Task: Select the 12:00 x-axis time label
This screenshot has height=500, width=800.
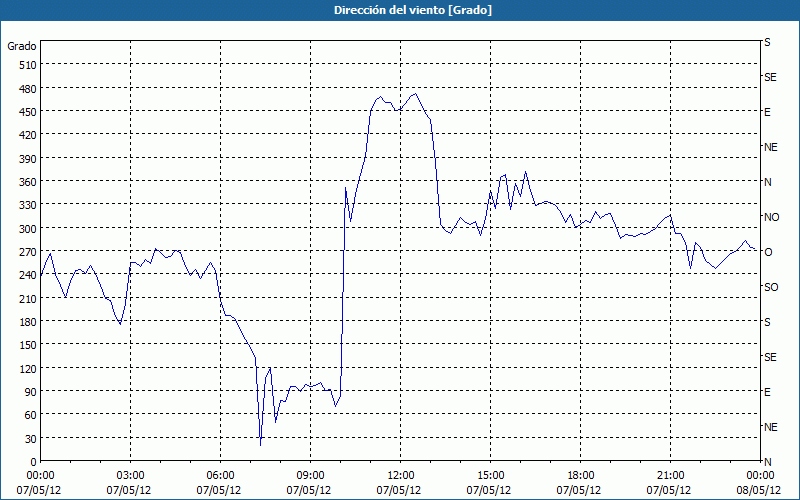Action: pyautogui.click(x=401, y=476)
